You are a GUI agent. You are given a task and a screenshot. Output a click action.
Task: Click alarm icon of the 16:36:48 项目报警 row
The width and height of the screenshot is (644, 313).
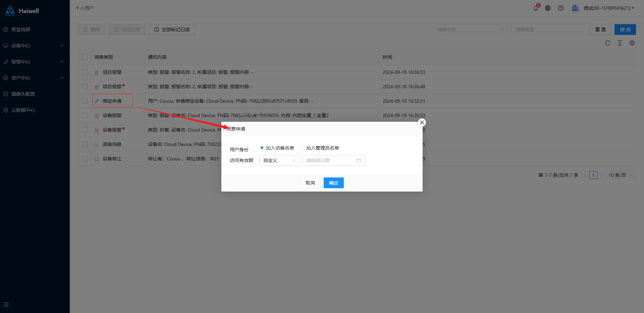point(97,87)
